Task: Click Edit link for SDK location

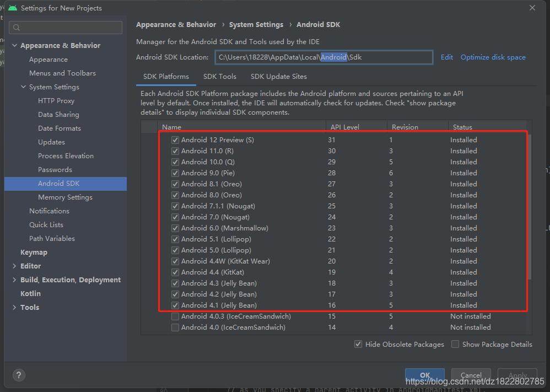Action: coord(446,57)
